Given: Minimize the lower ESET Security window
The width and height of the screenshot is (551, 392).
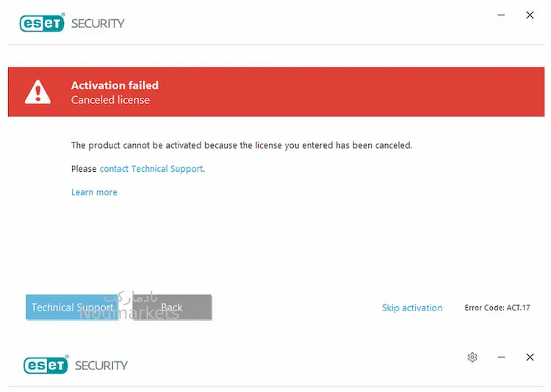Looking at the screenshot, I should [502, 357].
